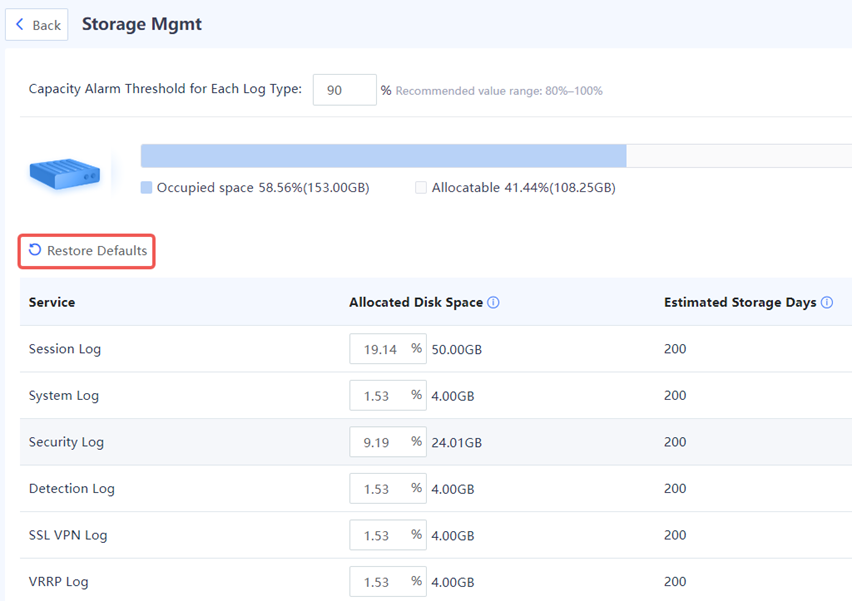The width and height of the screenshot is (852, 601).
Task: Open info icon beside Allocated Disk Space
Action: click(493, 303)
